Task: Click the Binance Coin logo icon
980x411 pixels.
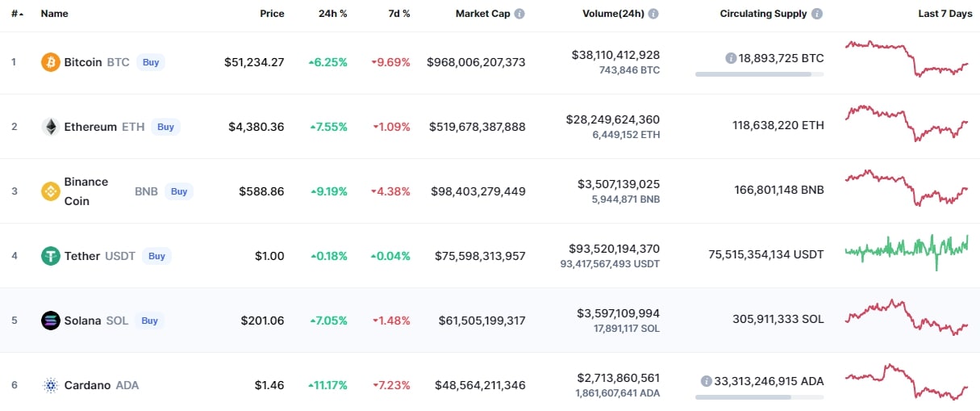Action: [51, 191]
